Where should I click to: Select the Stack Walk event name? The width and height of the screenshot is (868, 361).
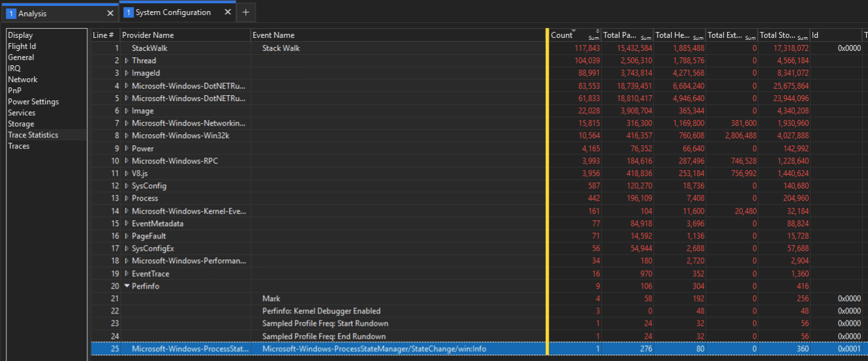click(281, 48)
